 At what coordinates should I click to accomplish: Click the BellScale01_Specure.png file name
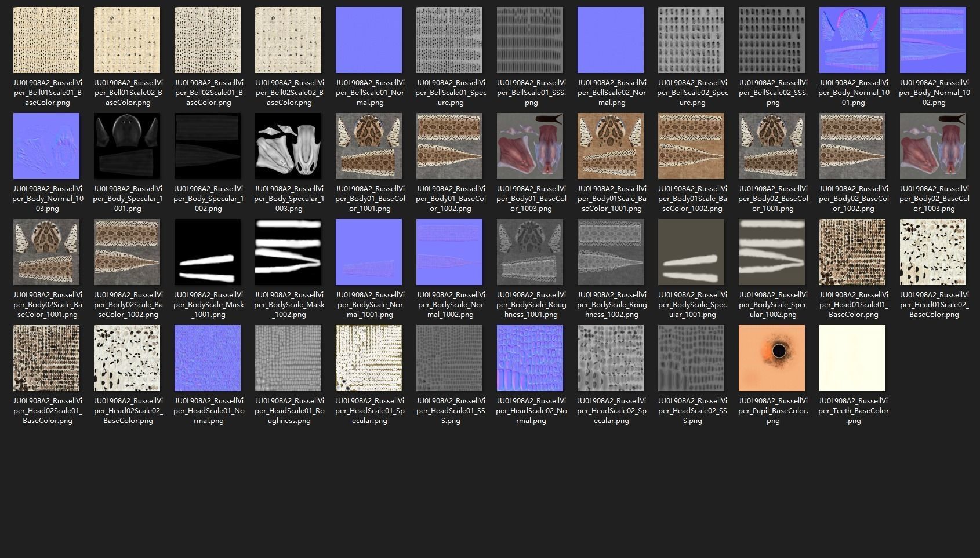pos(449,93)
